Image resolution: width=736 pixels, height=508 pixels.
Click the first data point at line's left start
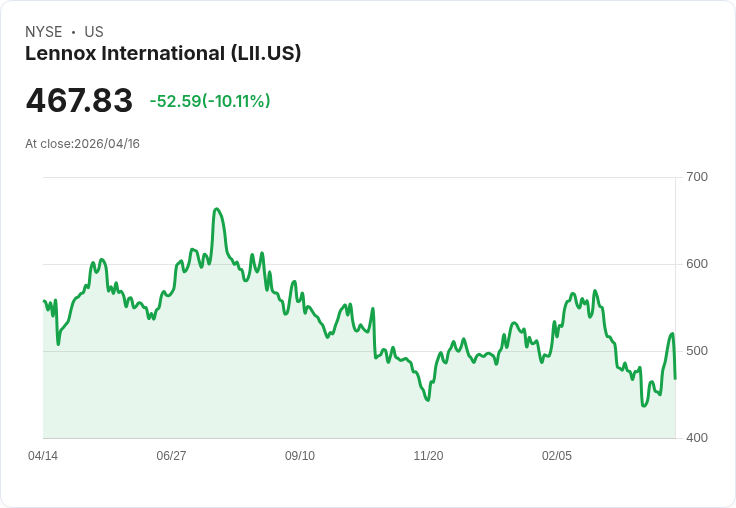click(x=44, y=300)
